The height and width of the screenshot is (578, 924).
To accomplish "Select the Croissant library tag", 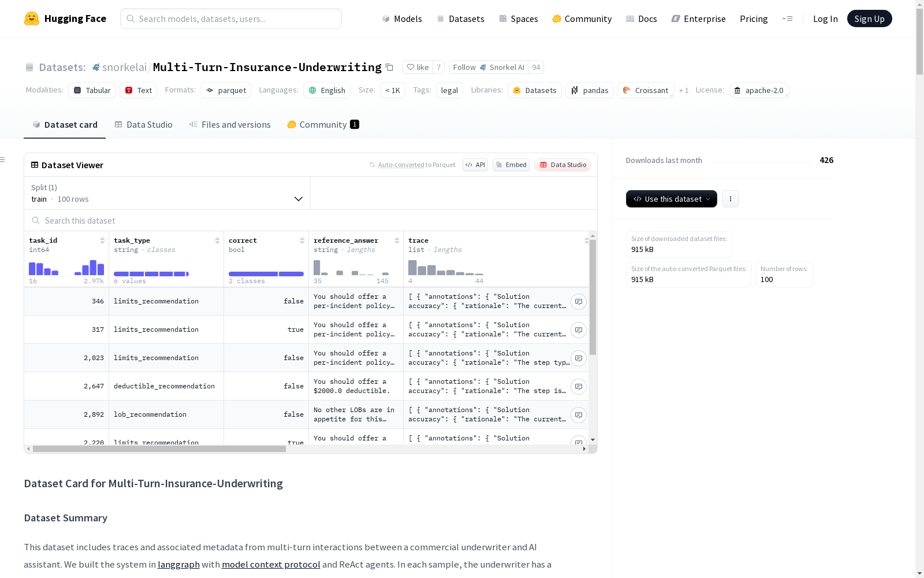I will 646,90.
